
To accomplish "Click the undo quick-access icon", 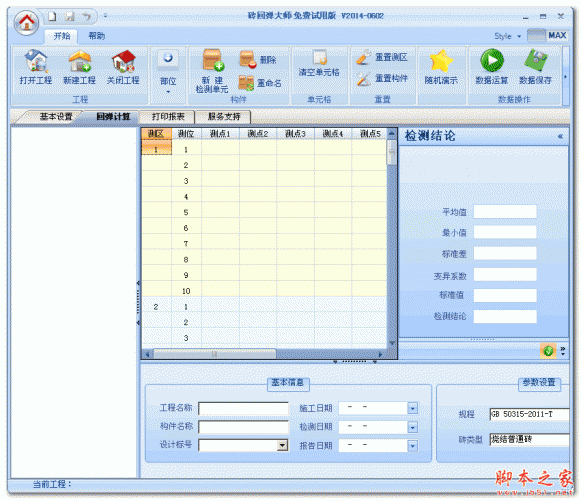I will coord(87,16).
